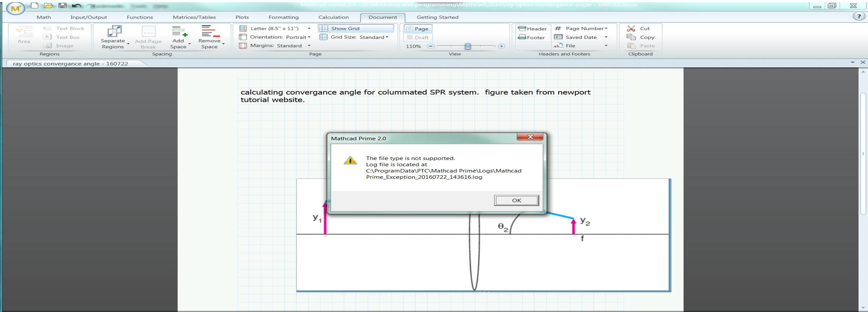Toggle the Show Grid option

click(x=356, y=28)
